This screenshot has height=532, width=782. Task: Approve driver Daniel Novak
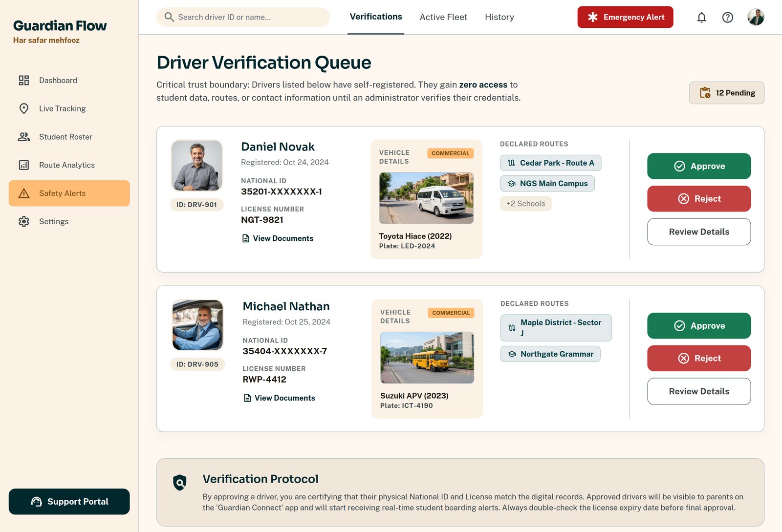(699, 166)
